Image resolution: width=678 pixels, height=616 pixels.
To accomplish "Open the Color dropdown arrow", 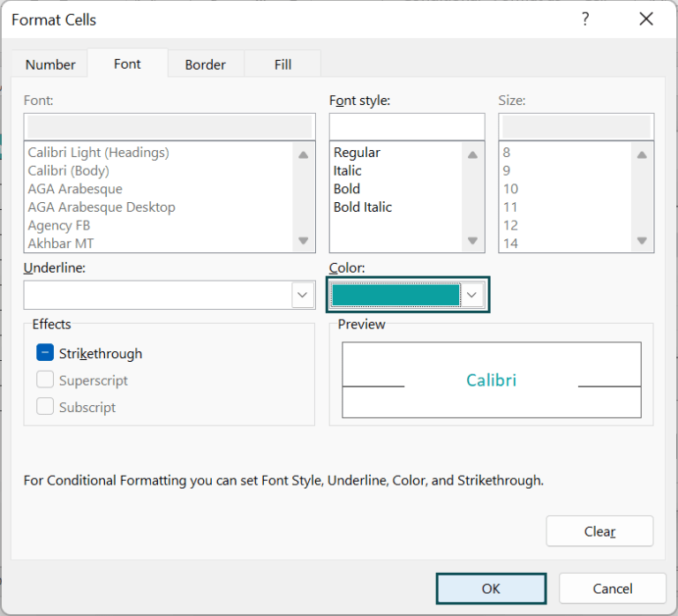I will tap(471, 295).
